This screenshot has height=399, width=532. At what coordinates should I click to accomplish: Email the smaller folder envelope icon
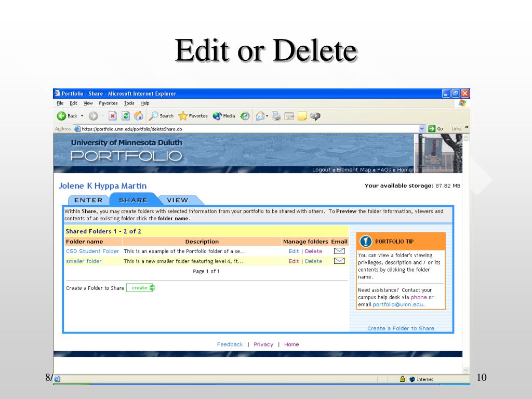click(339, 261)
